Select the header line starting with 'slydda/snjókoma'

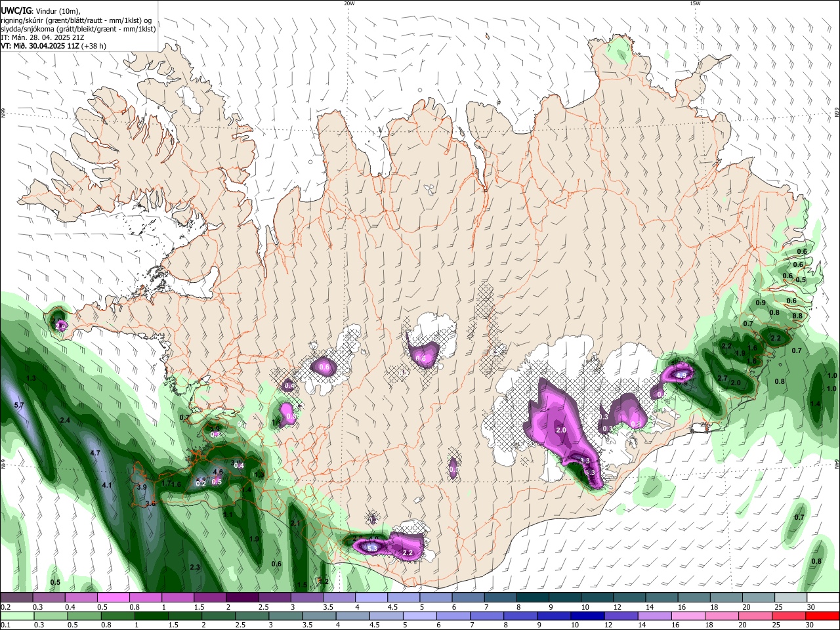pos(77,30)
